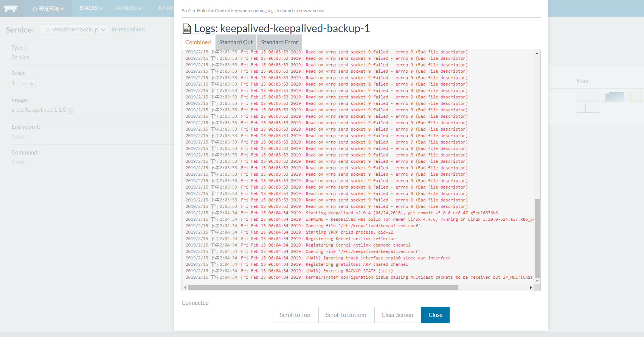This screenshot has width=644, height=337.
Task: Switch to the Combined logs tab
Action: tap(198, 42)
